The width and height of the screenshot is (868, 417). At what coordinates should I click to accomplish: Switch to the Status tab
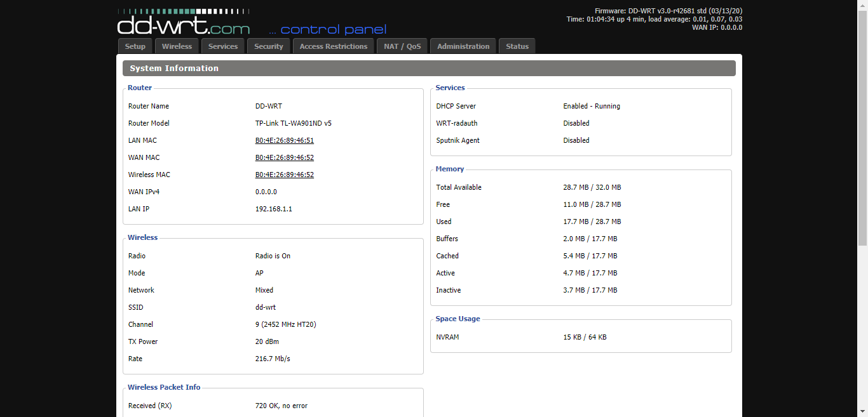point(517,46)
